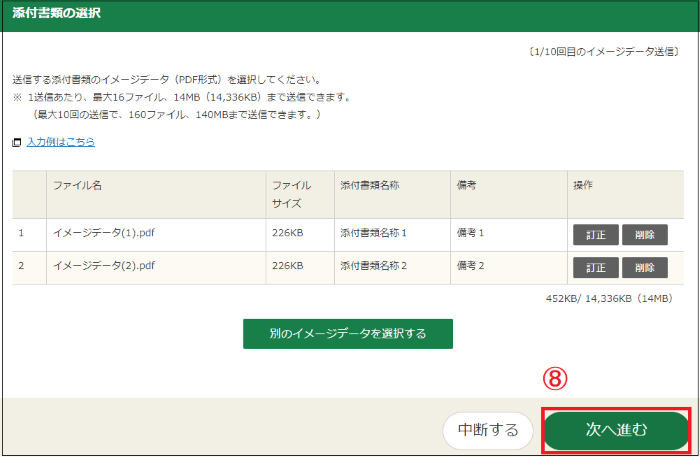Select file name イメージデータ(2).pdf
Image resolution: width=700 pixels, height=458 pixels.
pyautogui.click(x=103, y=267)
